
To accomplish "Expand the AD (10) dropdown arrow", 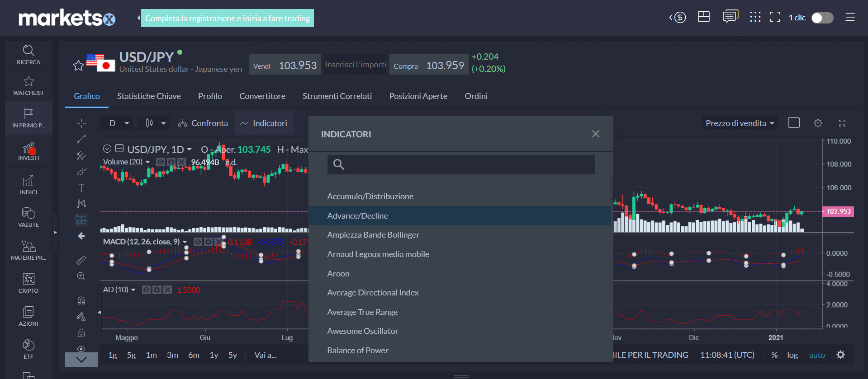I will [133, 290].
